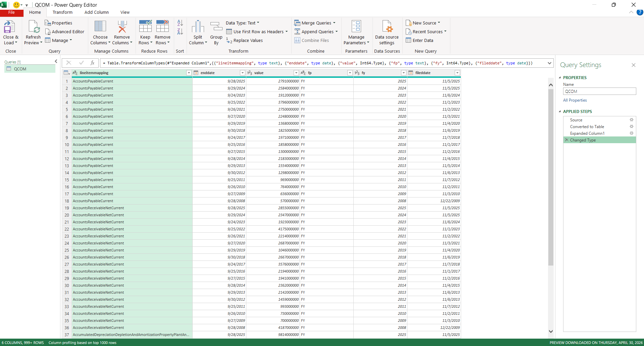Open the smiley feedback icon
Screen dimensions: 644x346
click(16, 5)
